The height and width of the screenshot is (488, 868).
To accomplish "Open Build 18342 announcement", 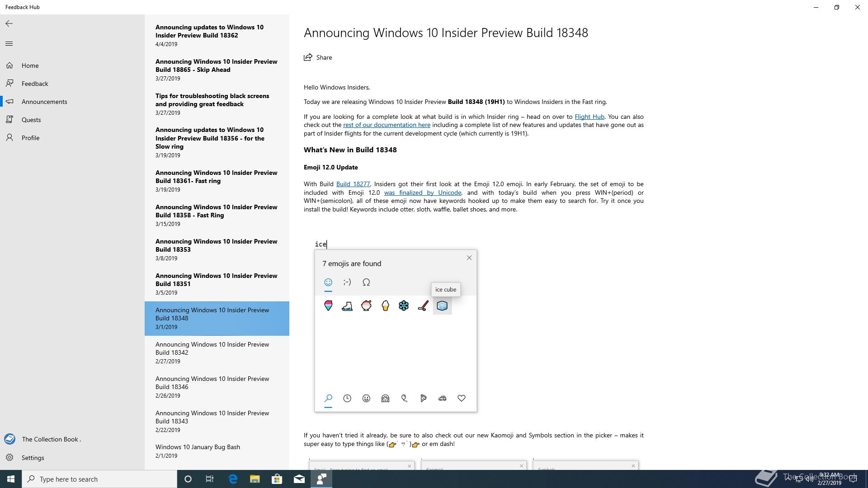I will (217, 352).
